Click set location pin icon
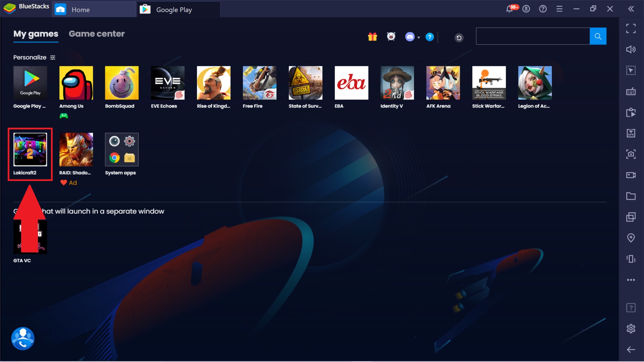Viewport: 644px width, 362px height. point(631,238)
